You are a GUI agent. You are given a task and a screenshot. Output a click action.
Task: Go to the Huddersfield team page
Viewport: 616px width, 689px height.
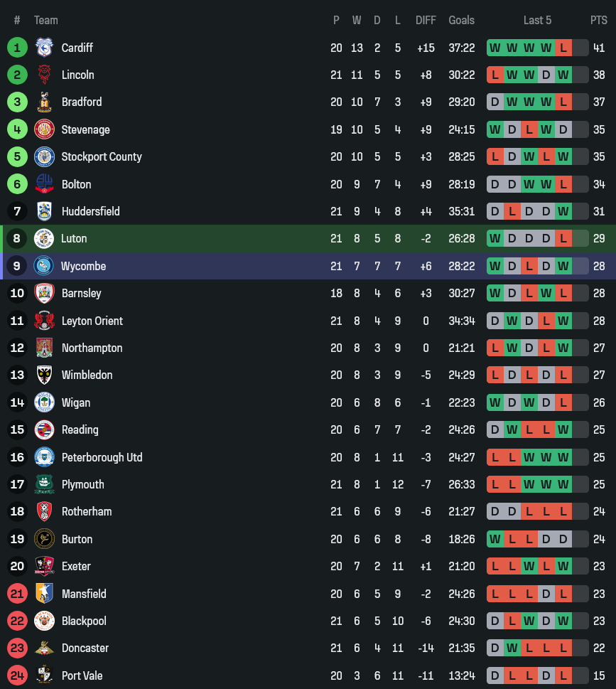[90, 211]
